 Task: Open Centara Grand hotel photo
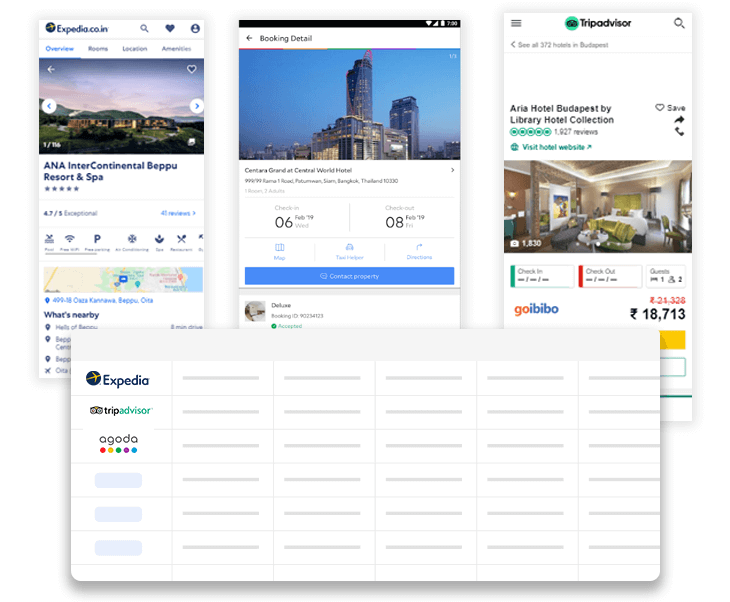(350, 104)
